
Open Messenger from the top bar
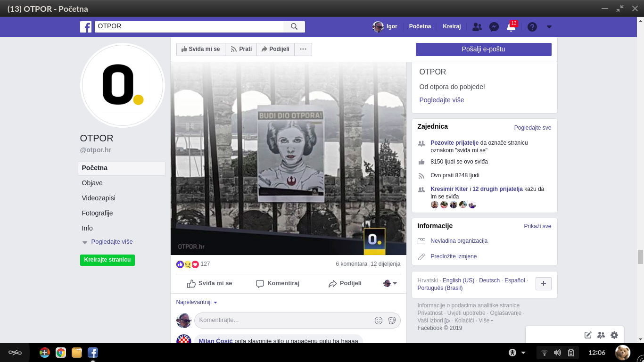click(x=494, y=27)
